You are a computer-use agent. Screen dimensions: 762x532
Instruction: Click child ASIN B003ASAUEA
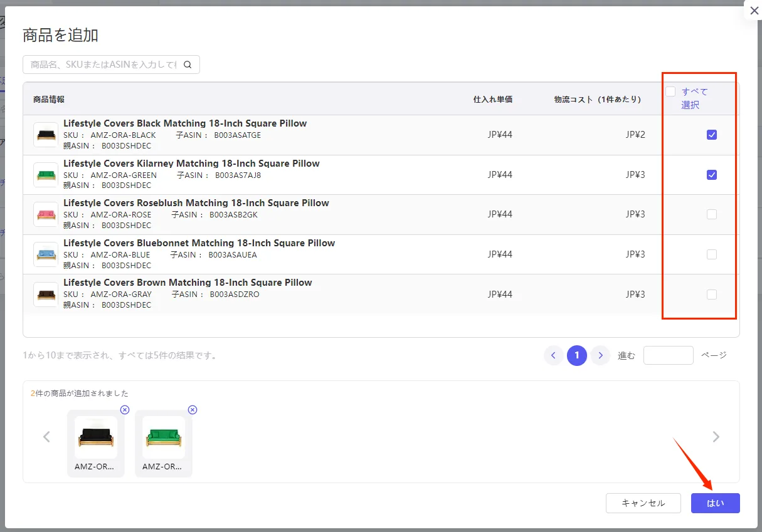pyautogui.click(x=233, y=255)
